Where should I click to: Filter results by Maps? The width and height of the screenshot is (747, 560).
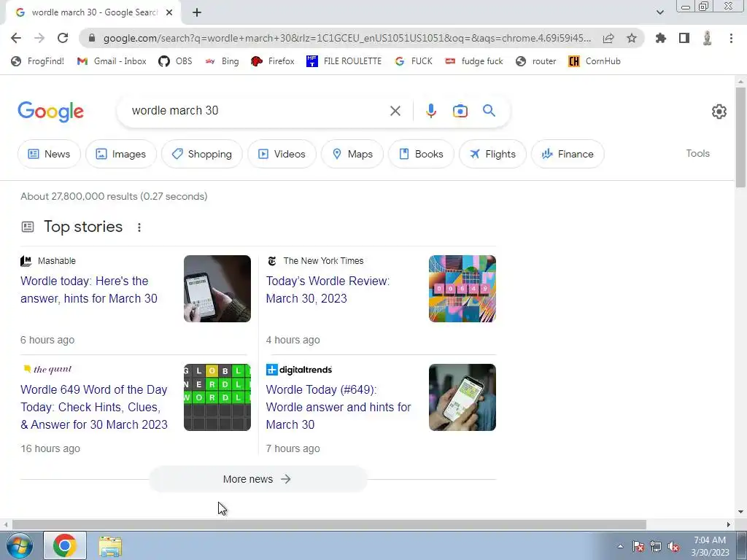pos(352,154)
